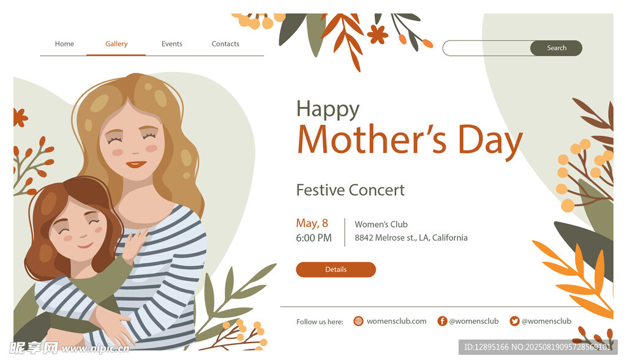The image size is (627, 364).
Task: Click the 6:00 PM event time
Action: (x=313, y=238)
